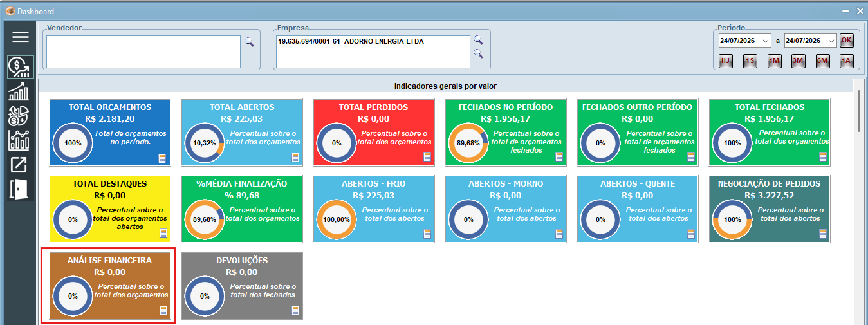Open details list icon on %MÉDIA FINALIZAÇÃO card
Image resolution: width=868 pixels, height=325 pixels.
click(295, 234)
